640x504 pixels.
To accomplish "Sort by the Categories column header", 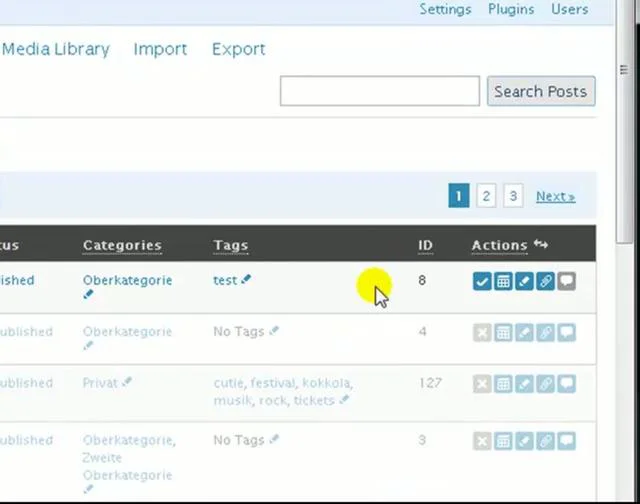I will (x=122, y=245).
